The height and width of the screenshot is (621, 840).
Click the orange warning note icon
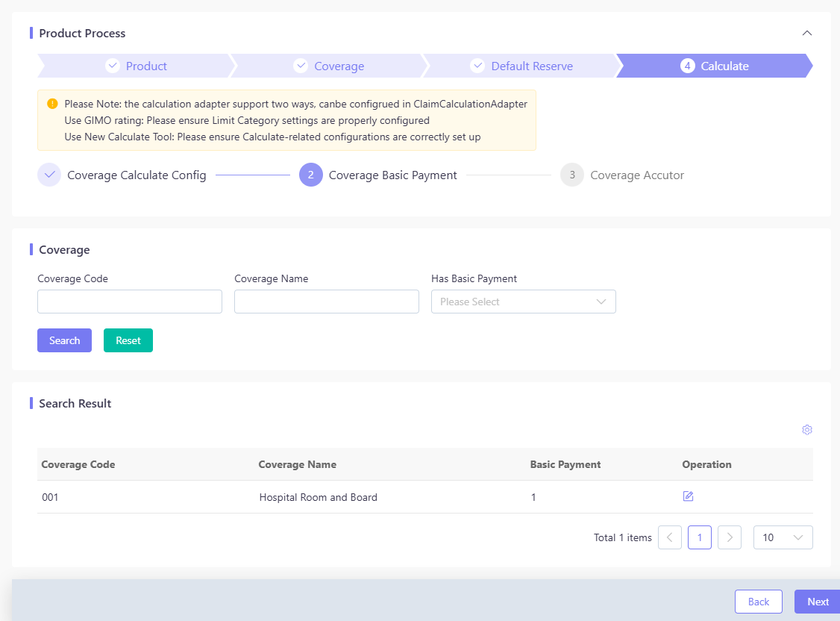(x=52, y=104)
